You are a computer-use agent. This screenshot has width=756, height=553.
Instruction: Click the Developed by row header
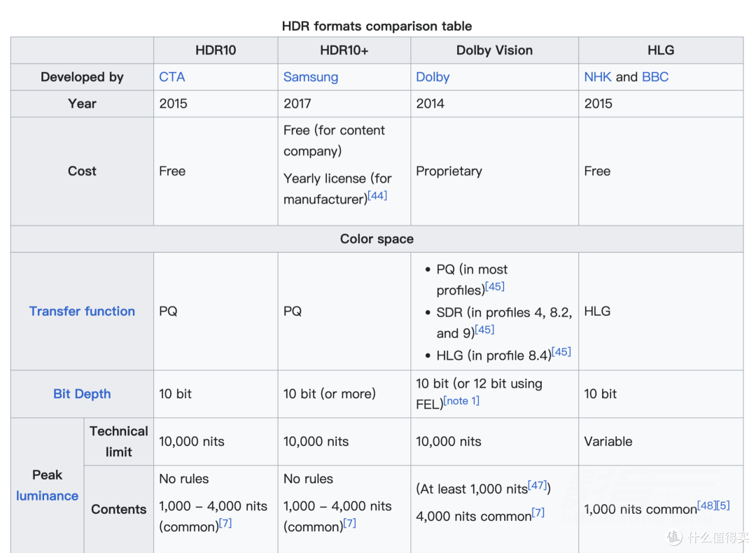[82, 77]
